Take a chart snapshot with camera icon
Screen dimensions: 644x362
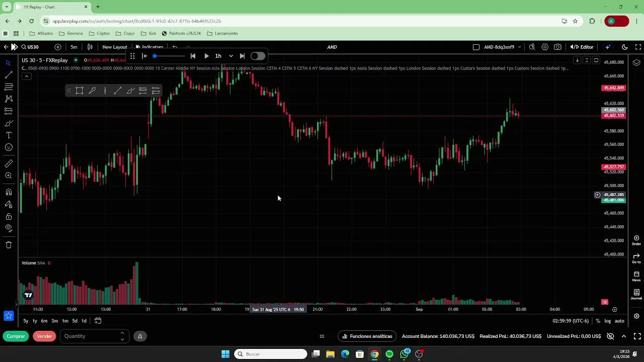557,47
